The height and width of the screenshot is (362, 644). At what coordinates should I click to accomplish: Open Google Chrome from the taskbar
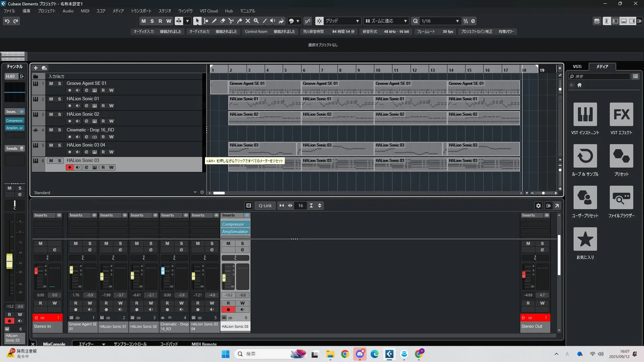345,354
